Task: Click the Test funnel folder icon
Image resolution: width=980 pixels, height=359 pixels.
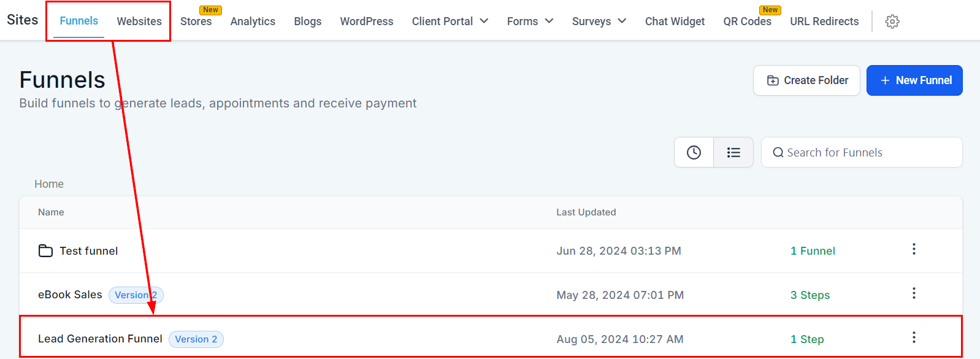Action: pos(45,250)
